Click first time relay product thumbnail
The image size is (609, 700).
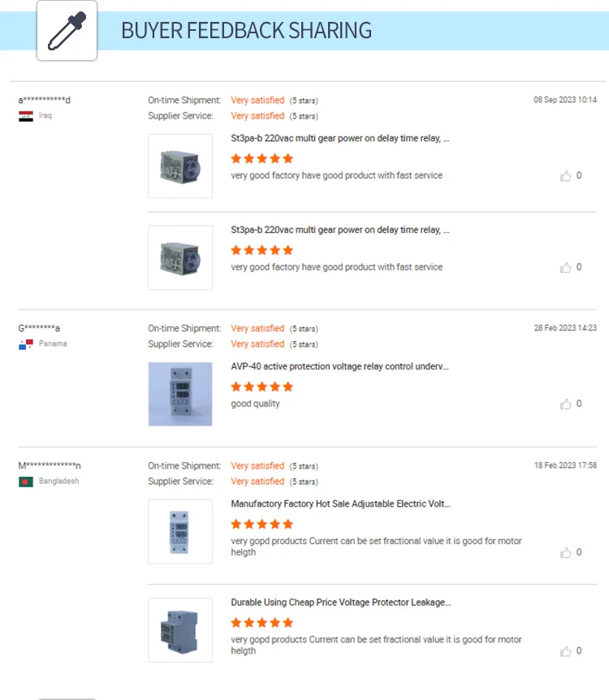(x=180, y=166)
